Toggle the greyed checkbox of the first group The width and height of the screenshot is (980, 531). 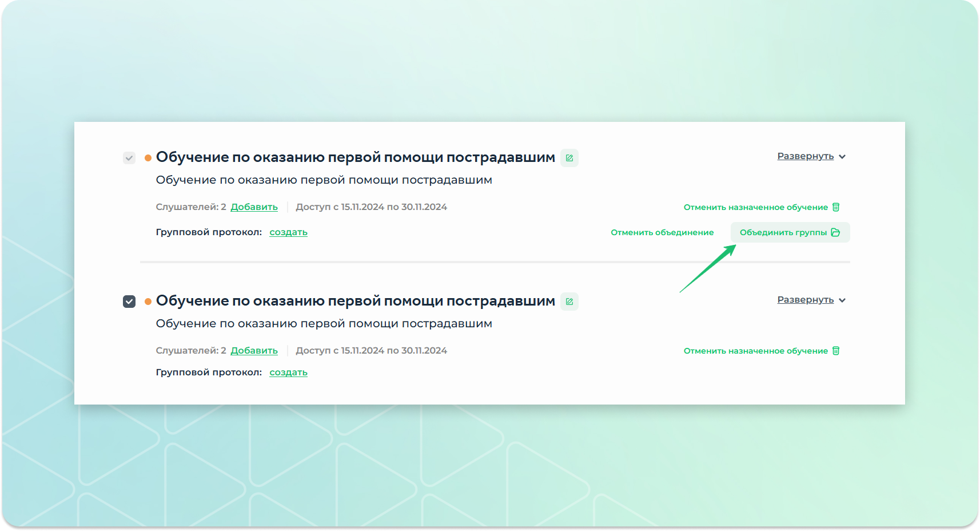coord(129,158)
